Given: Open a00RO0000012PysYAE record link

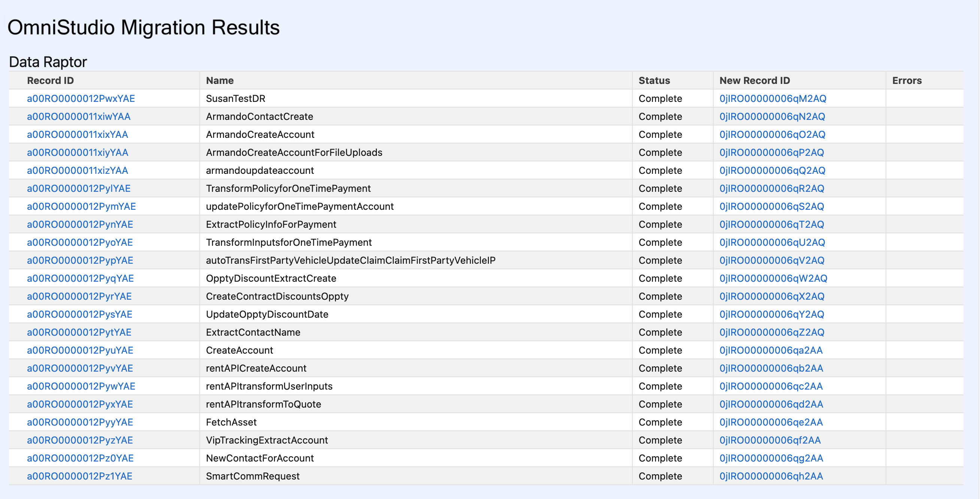Looking at the screenshot, I should click(79, 314).
